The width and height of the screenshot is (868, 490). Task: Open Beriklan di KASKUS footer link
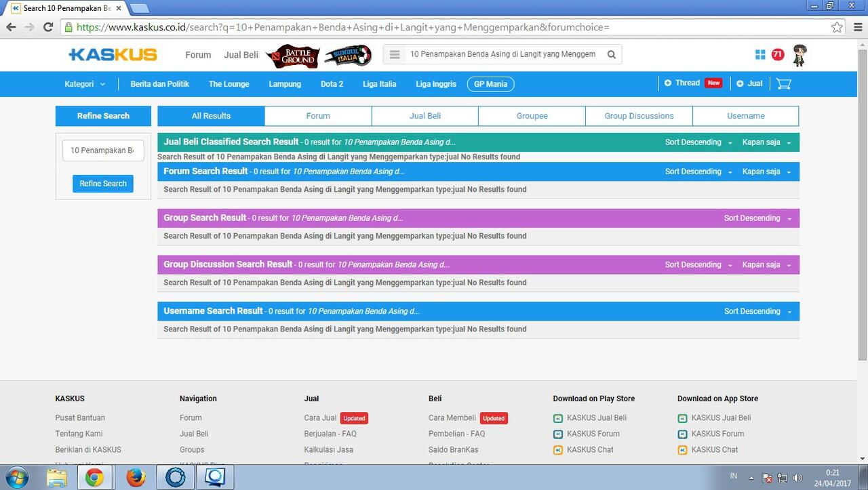point(88,450)
